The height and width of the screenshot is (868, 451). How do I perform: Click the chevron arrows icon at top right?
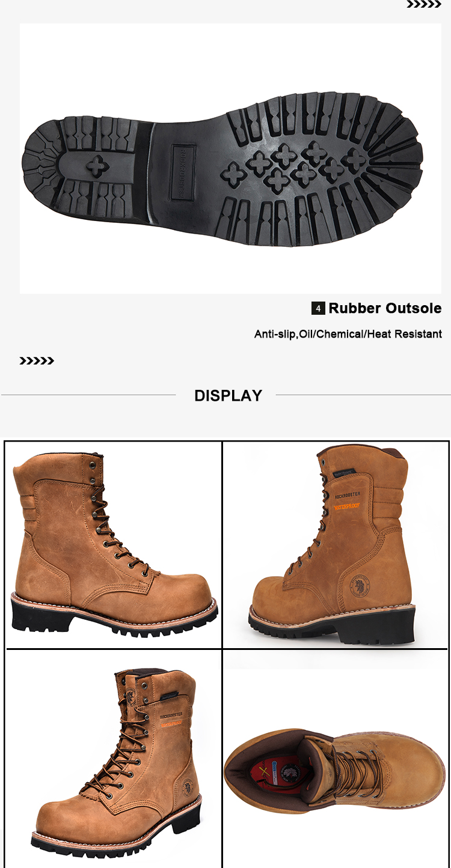tap(424, 4)
